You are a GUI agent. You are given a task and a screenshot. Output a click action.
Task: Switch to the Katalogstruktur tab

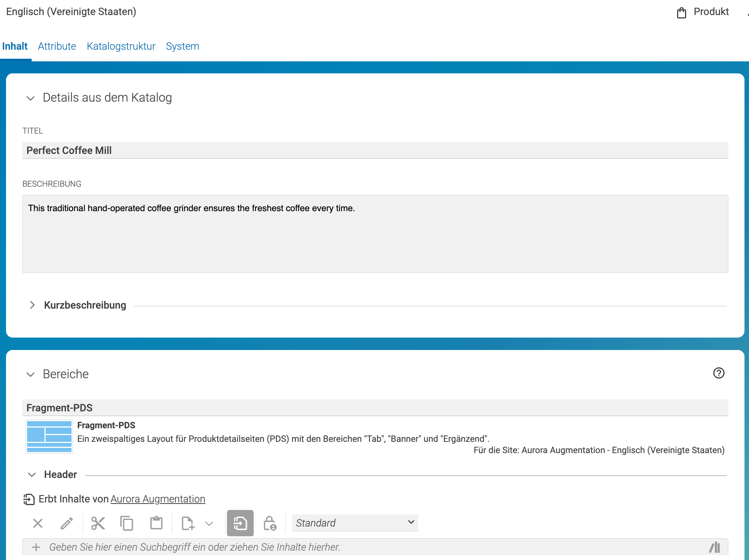click(x=121, y=46)
